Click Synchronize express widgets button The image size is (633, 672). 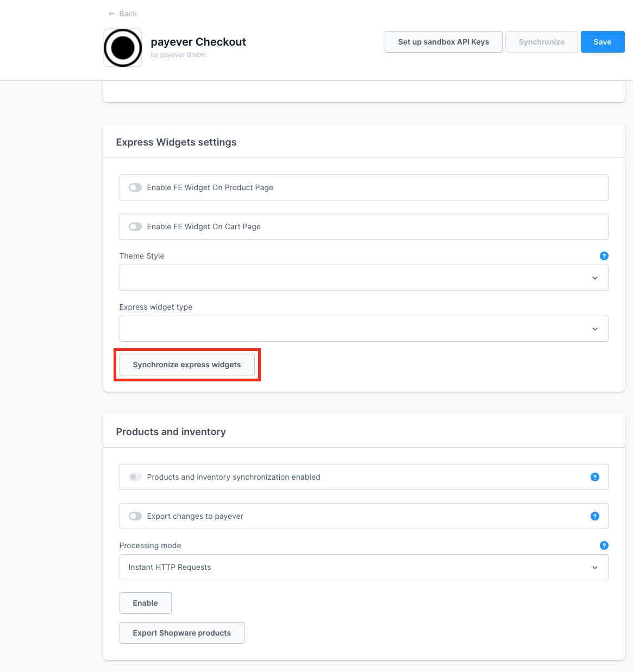[187, 365]
